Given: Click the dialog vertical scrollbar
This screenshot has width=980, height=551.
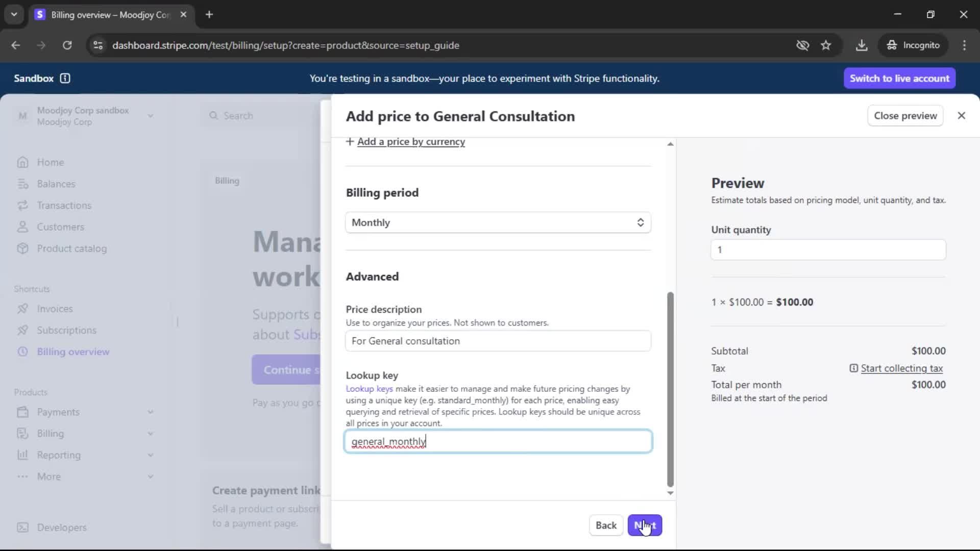Looking at the screenshot, I should tap(670, 388).
